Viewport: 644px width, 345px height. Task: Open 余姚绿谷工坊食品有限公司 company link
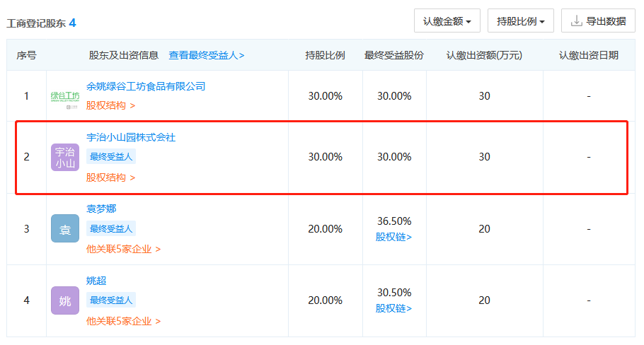click(145, 86)
